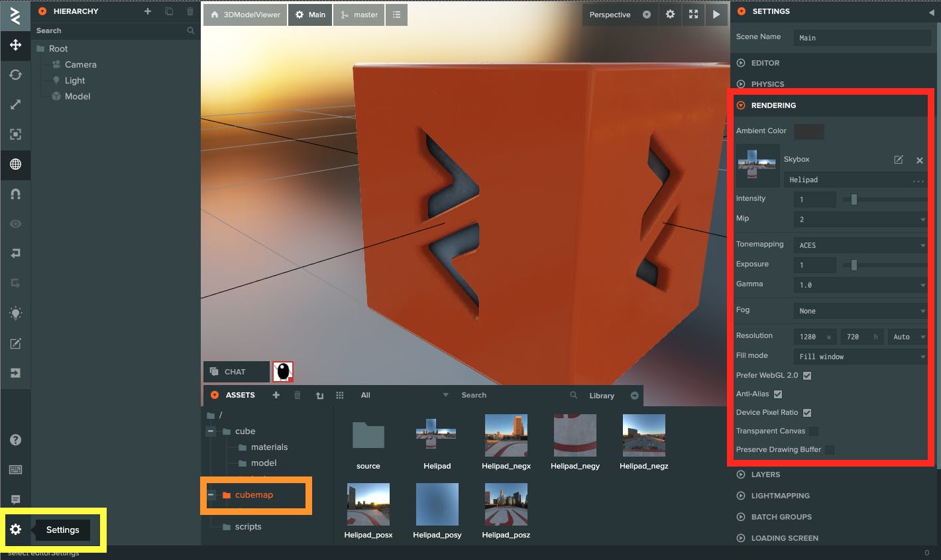Remove the Skybox asset
The height and width of the screenshot is (560, 941).
pyautogui.click(x=920, y=160)
